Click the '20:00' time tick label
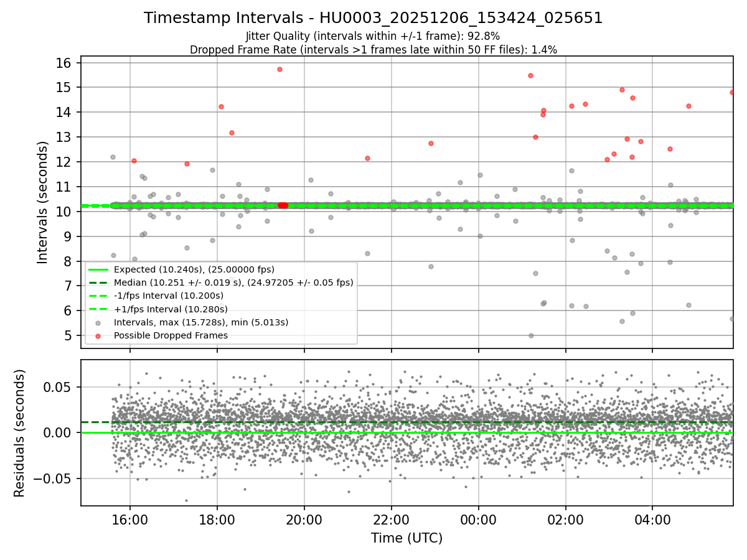This screenshot has height=560, width=747. coord(304,520)
